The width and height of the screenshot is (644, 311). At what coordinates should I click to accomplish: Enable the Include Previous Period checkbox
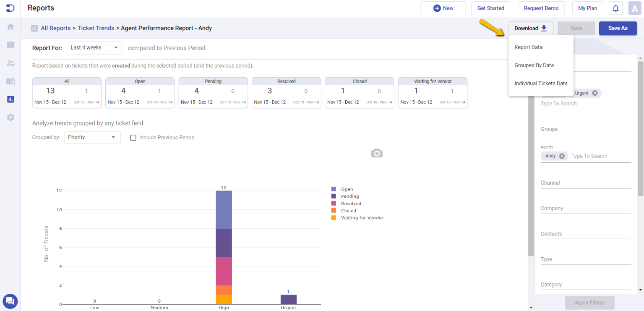133,137
